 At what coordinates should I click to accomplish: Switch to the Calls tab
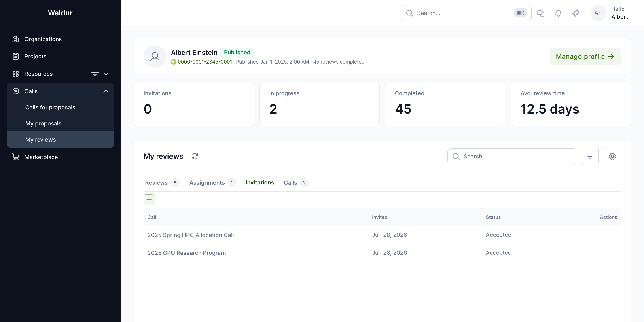click(296, 183)
